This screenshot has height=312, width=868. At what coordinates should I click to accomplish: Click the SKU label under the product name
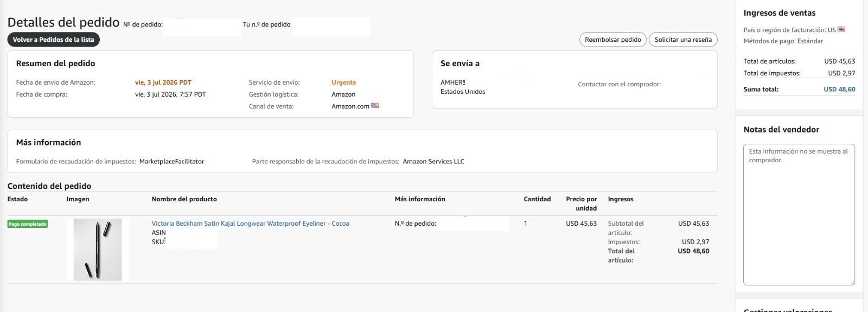coord(158,242)
